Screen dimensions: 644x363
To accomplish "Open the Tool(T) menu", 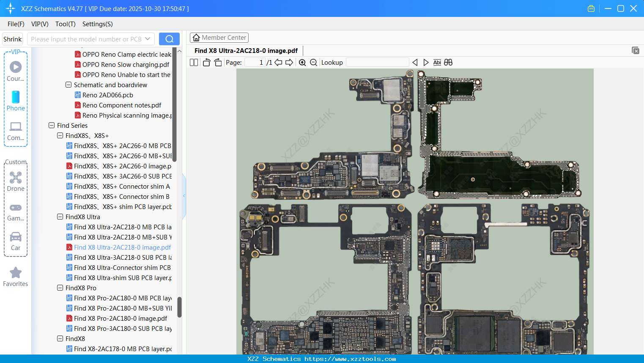I will pos(65,24).
